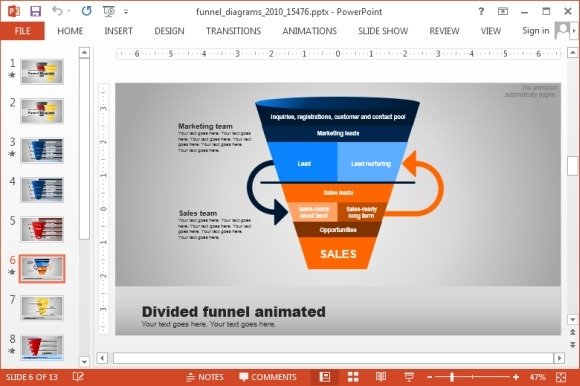Click the Sign in link

click(536, 31)
